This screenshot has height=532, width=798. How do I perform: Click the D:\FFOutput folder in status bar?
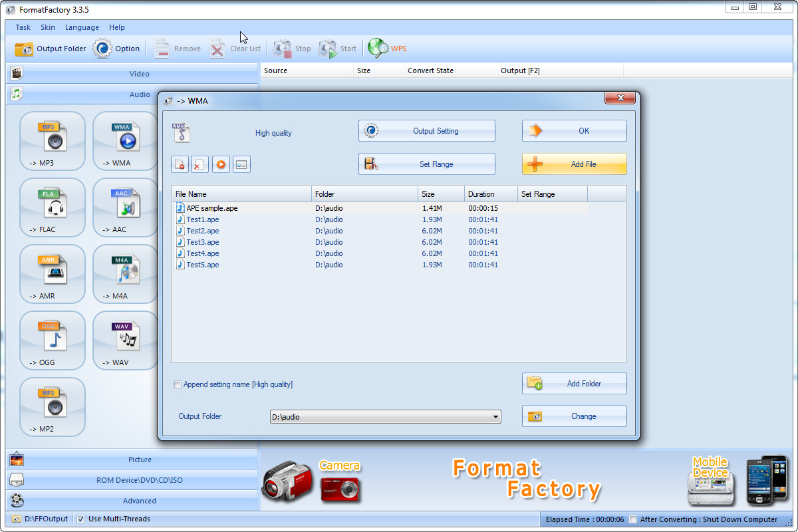point(39,519)
